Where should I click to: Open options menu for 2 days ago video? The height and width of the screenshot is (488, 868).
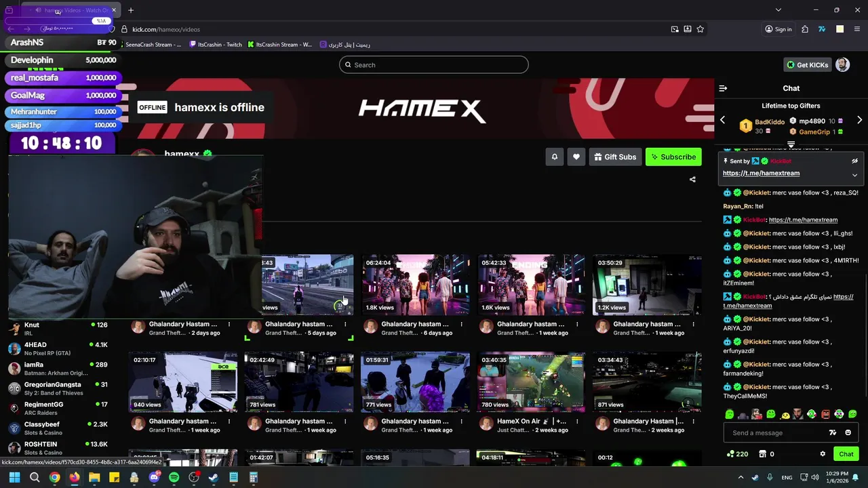[x=229, y=324]
